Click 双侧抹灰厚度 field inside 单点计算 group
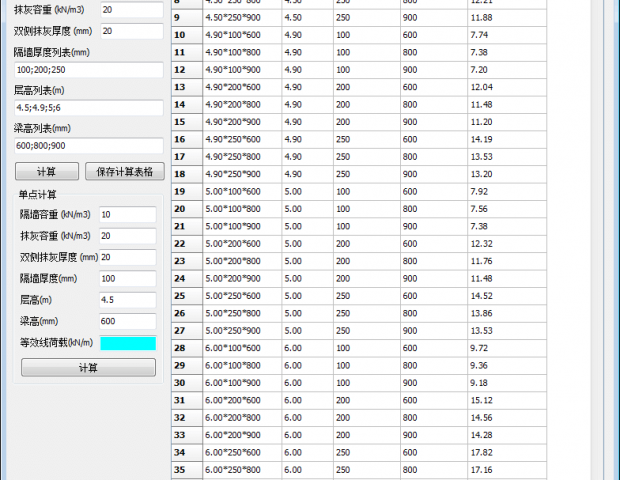Image resolution: width=620 pixels, height=480 pixels. [x=127, y=258]
